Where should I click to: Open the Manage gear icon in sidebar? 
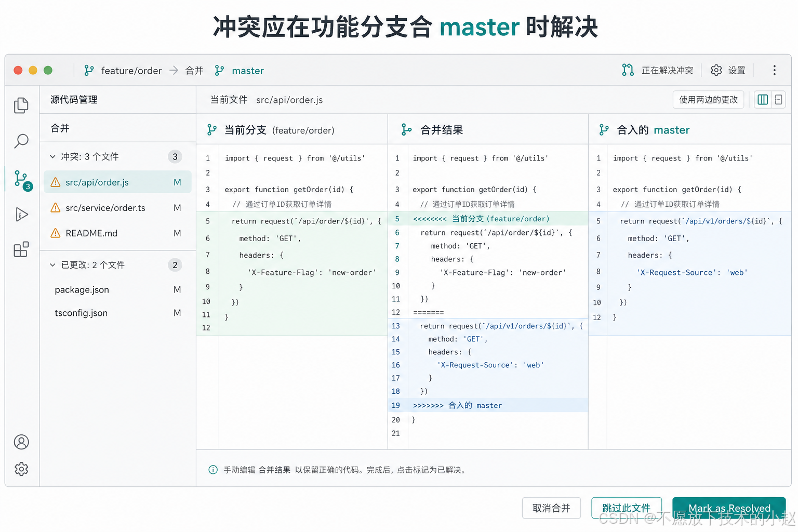21,469
